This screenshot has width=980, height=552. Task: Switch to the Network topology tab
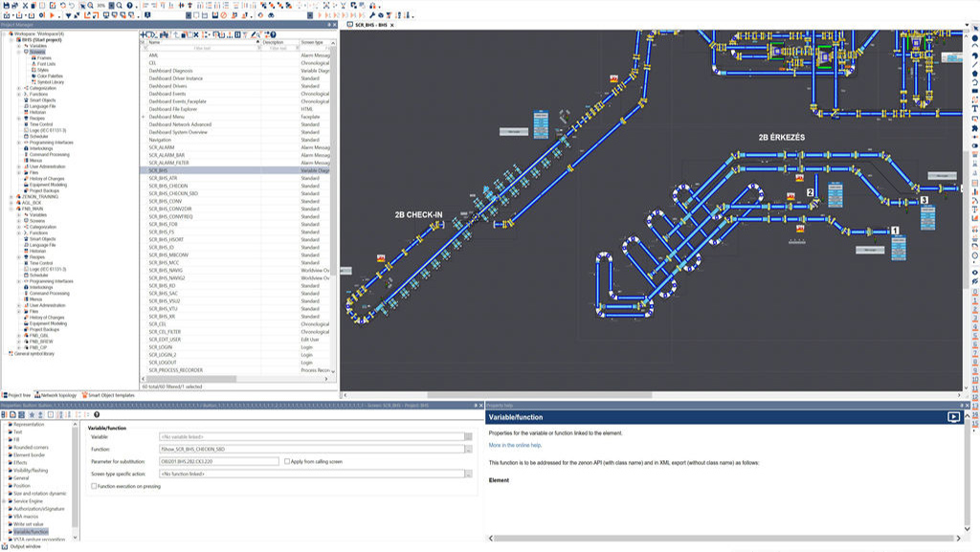coord(57,395)
